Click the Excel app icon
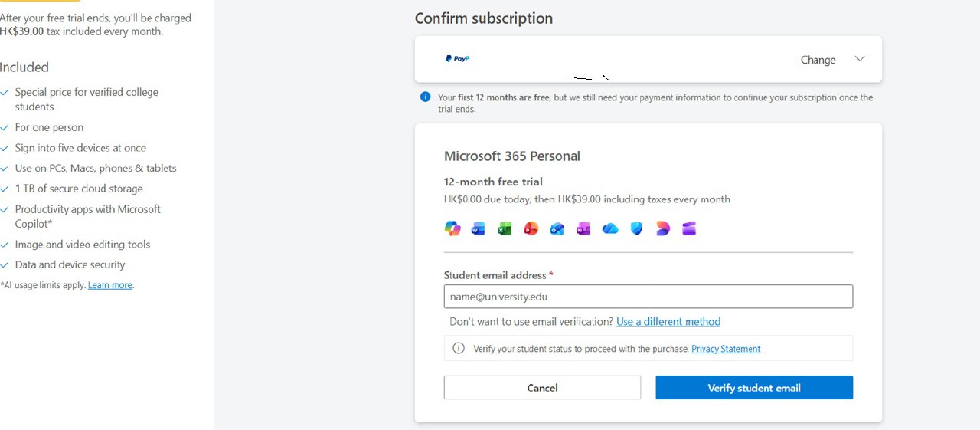This screenshot has width=980, height=430. [x=505, y=228]
